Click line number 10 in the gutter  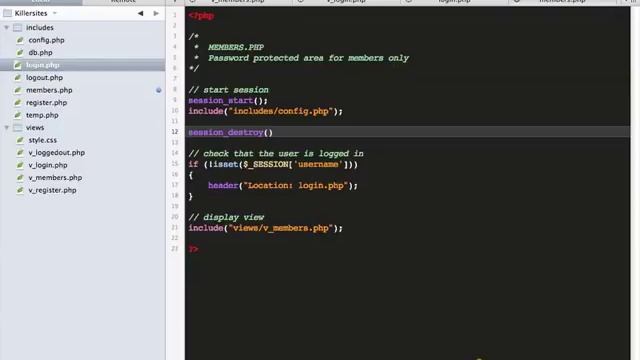[x=175, y=111]
